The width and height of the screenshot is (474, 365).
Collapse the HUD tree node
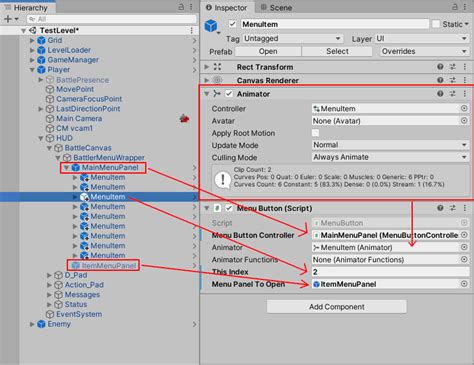(x=41, y=138)
